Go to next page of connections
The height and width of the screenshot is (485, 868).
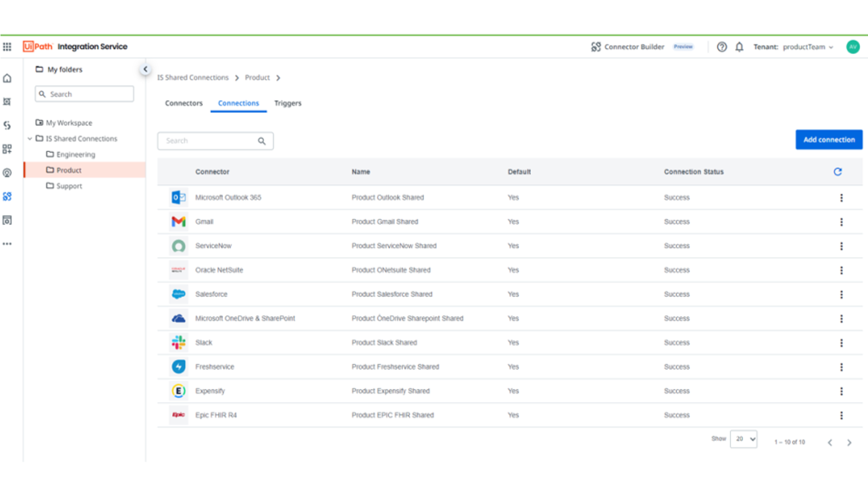click(x=849, y=442)
